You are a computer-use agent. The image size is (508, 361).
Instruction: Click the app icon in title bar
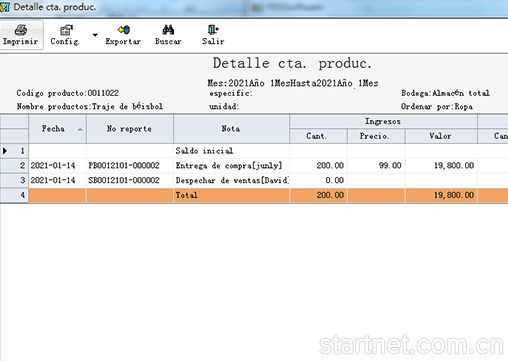pyautogui.click(x=5, y=7)
